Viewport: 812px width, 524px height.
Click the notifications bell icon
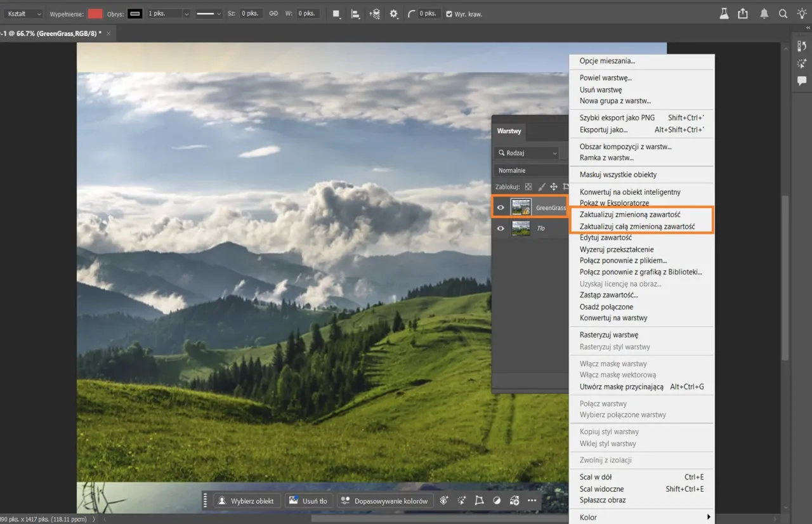tap(764, 13)
